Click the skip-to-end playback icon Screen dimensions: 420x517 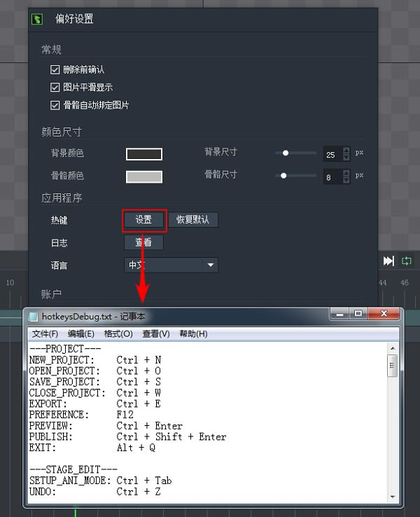pyautogui.click(x=388, y=261)
